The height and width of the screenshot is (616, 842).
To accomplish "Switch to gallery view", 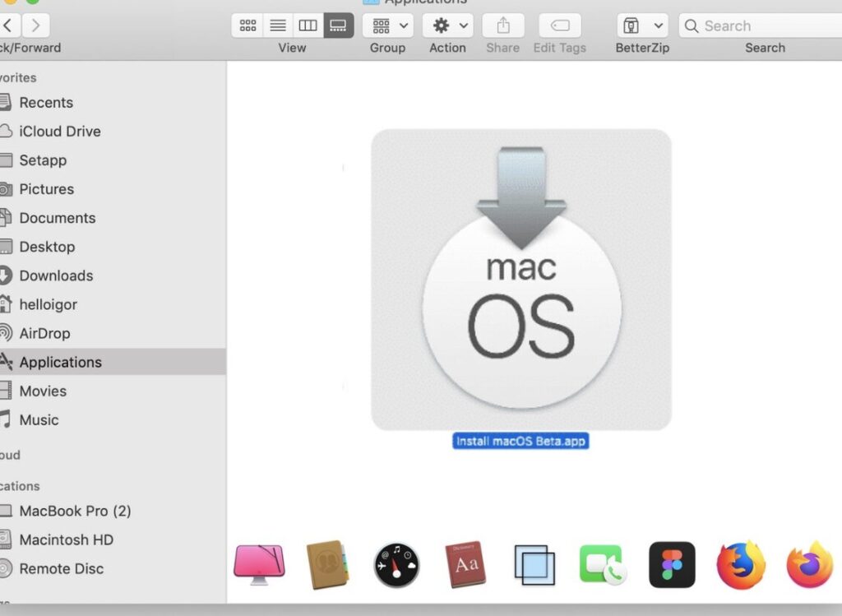I will tap(338, 25).
